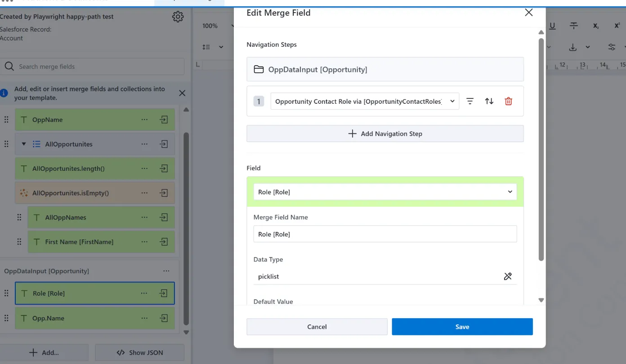
Task: Insert AllOpportunites.length() into template
Action: pyautogui.click(x=164, y=169)
